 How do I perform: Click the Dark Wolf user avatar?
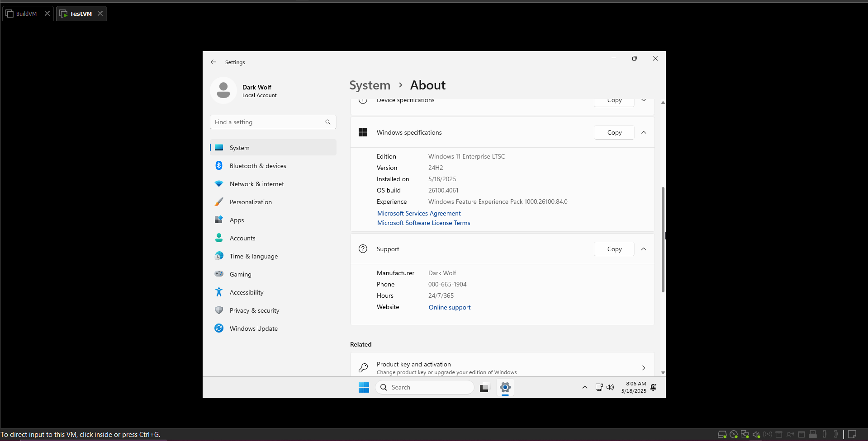point(223,90)
